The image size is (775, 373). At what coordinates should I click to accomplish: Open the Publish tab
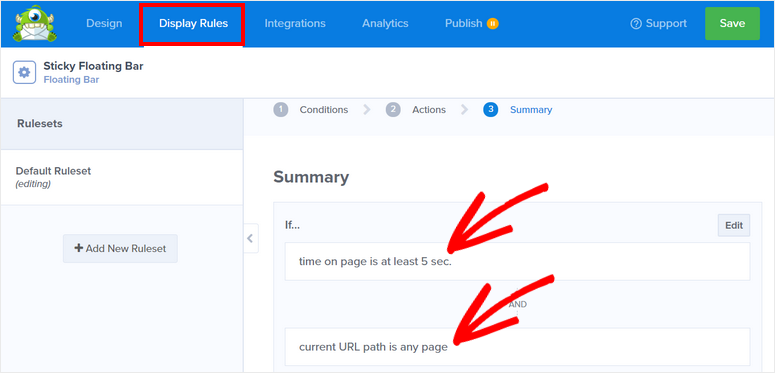[x=464, y=23]
